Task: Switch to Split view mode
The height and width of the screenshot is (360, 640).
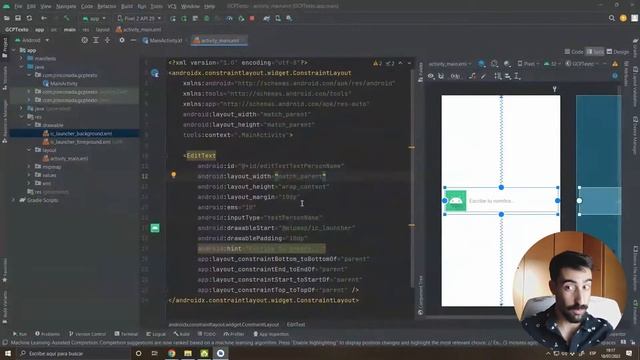Action: [595, 52]
